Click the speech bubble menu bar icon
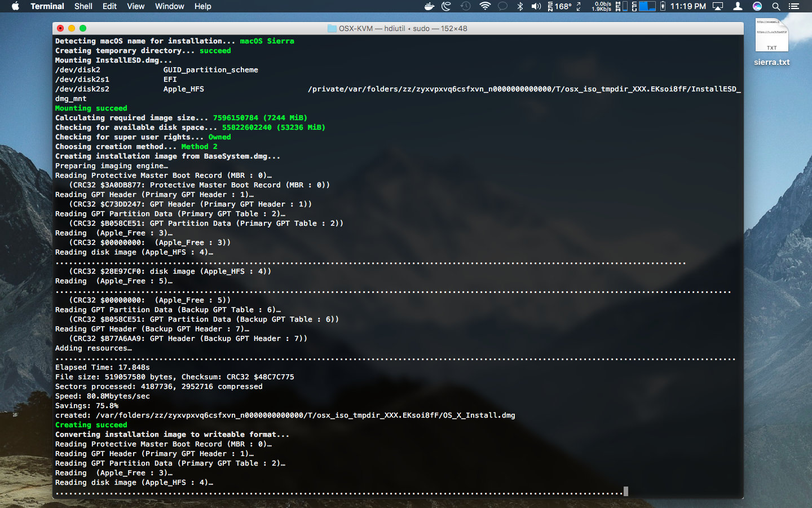812x508 pixels. 503,6
